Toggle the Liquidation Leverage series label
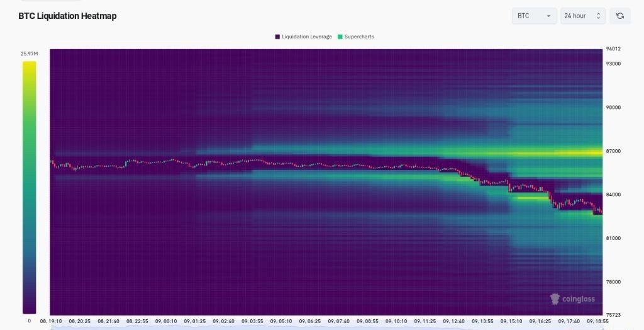 (x=308, y=37)
